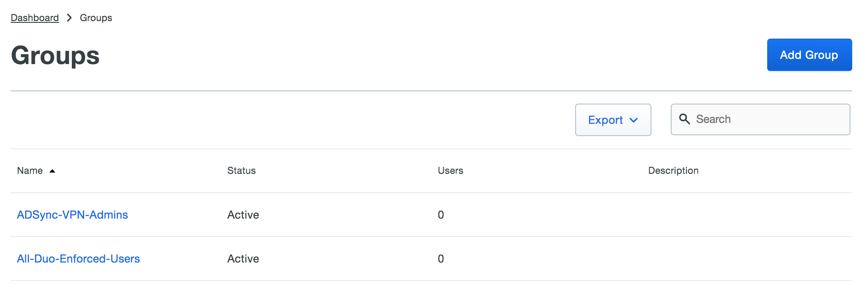Navigate back via the Dashboard breadcrumb

35,18
